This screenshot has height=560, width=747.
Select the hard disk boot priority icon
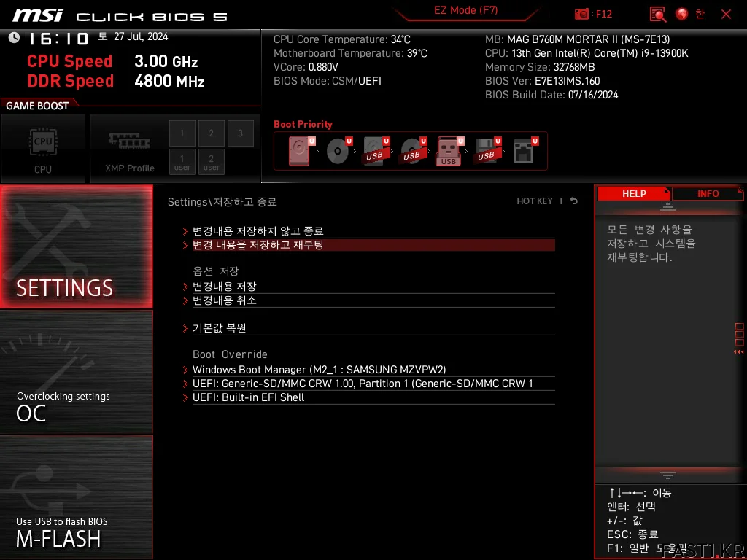[x=301, y=151]
